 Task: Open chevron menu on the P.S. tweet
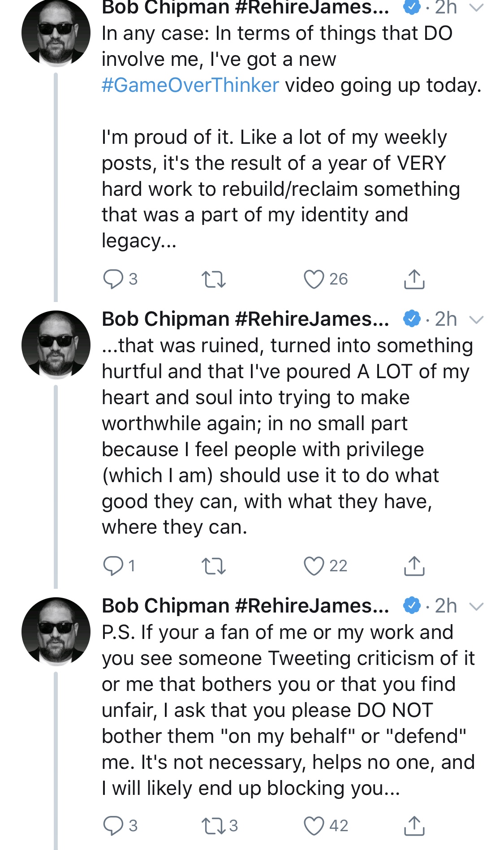(476, 606)
